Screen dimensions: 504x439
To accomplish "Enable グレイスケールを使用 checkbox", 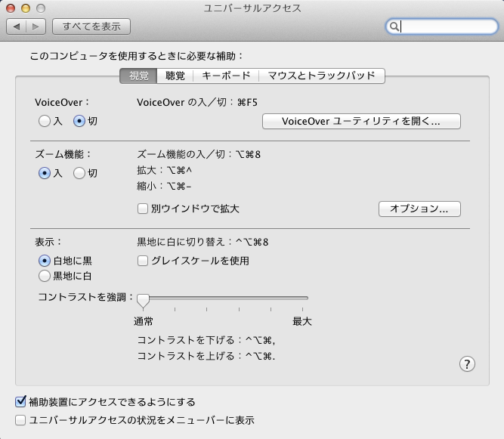I will 142,261.
